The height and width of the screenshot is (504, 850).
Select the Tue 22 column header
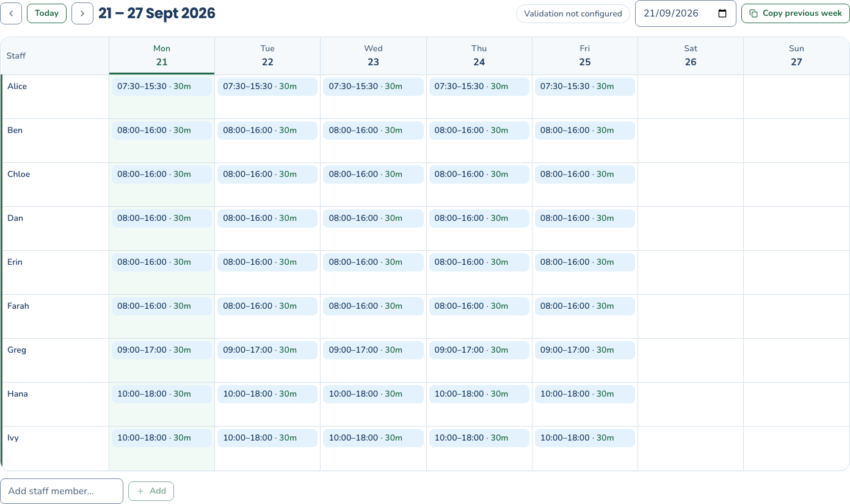(267, 56)
